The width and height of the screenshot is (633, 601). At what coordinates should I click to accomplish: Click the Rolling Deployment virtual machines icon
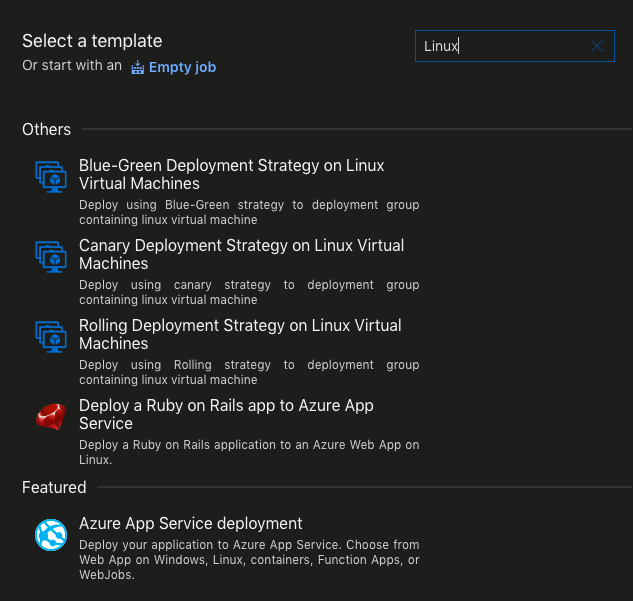pos(51,337)
